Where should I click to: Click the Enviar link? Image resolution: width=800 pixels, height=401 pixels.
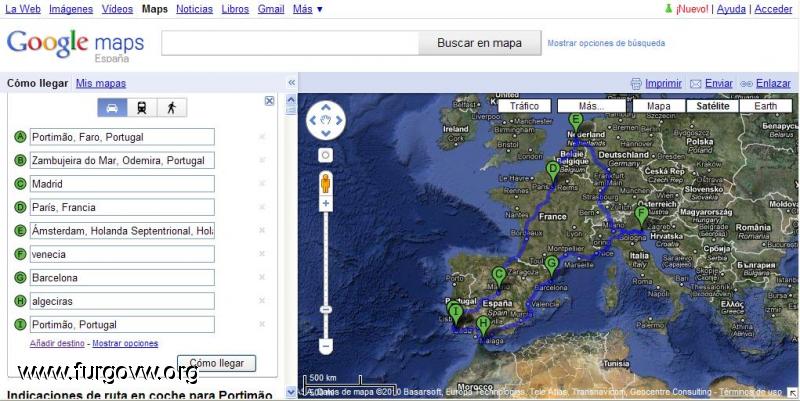click(x=719, y=83)
